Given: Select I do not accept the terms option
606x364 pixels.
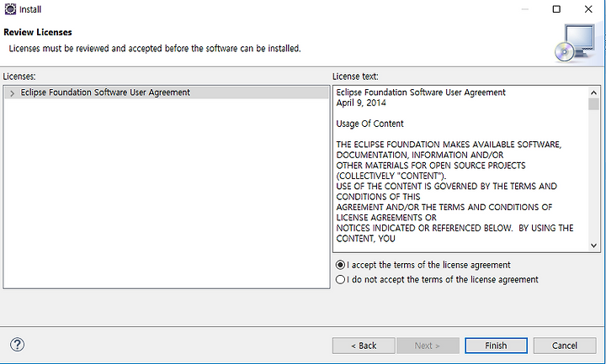Looking at the screenshot, I should click(340, 279).
